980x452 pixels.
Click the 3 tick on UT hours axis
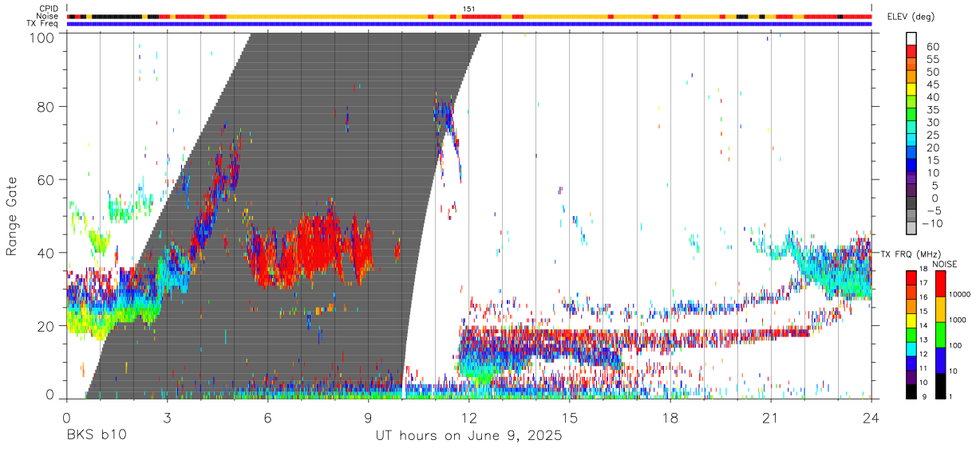167,417
